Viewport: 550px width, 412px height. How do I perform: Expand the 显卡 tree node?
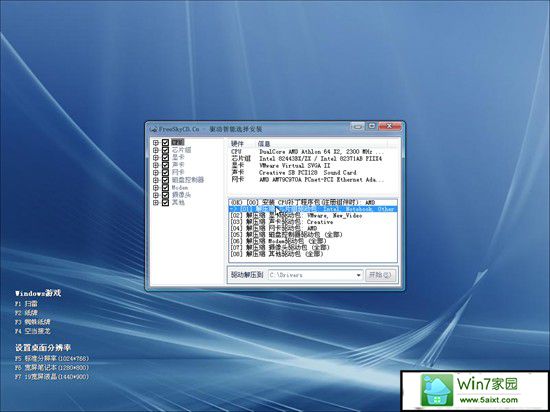point(156,157)
